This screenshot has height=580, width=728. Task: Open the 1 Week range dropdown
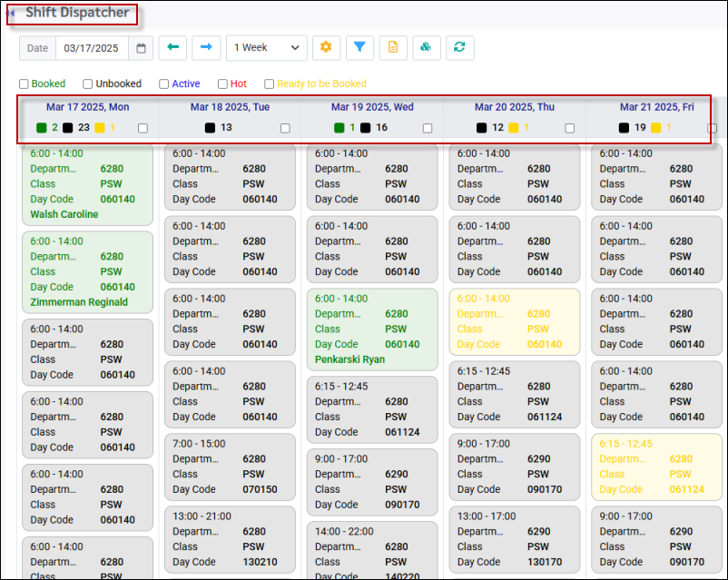[x=267, y=48]
